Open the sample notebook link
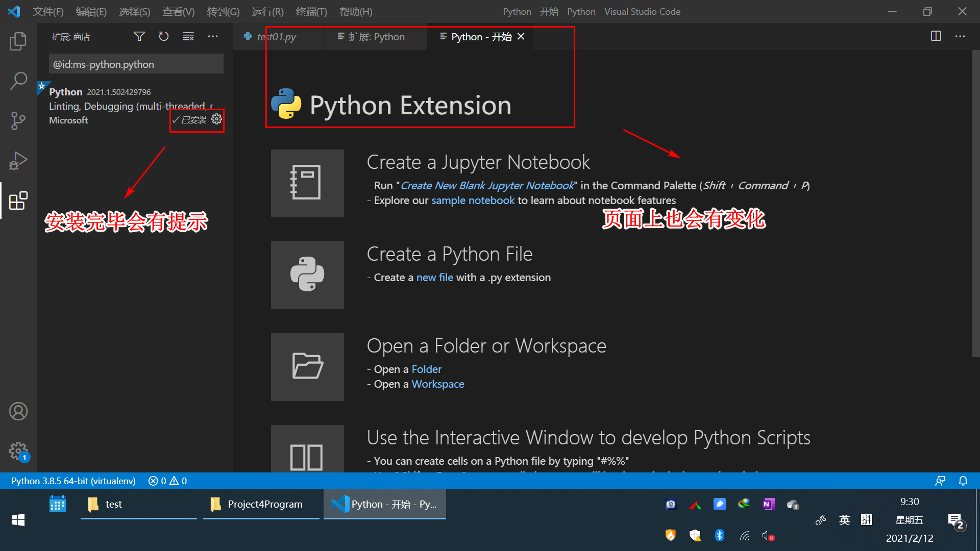 pos(473,200)
